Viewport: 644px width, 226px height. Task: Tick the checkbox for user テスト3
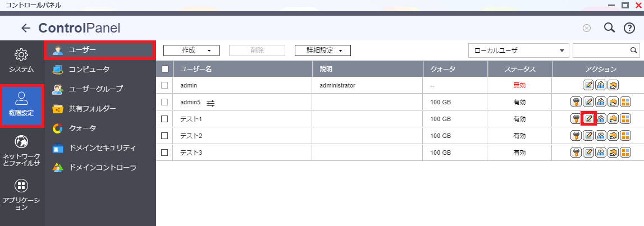point(165,153)
